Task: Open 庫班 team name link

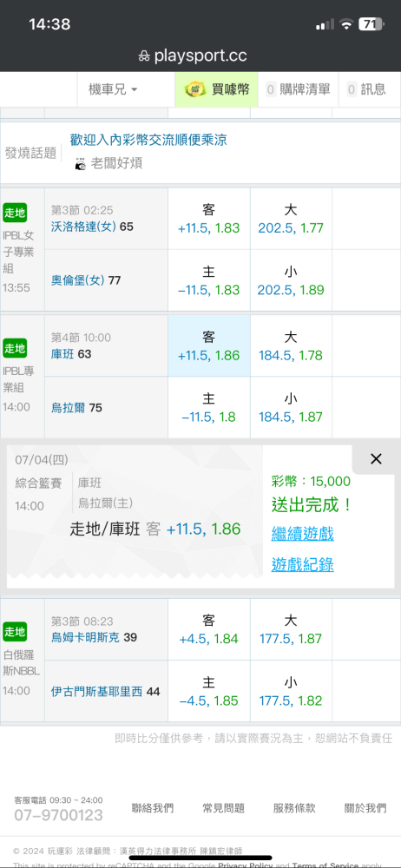Action: pos(63,354)
